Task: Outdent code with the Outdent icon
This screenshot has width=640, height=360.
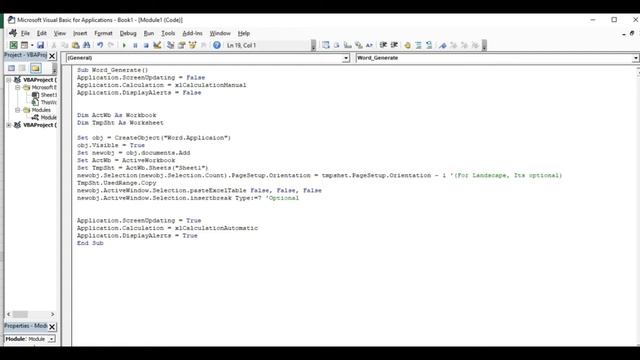Action: [x=394, y=45]
